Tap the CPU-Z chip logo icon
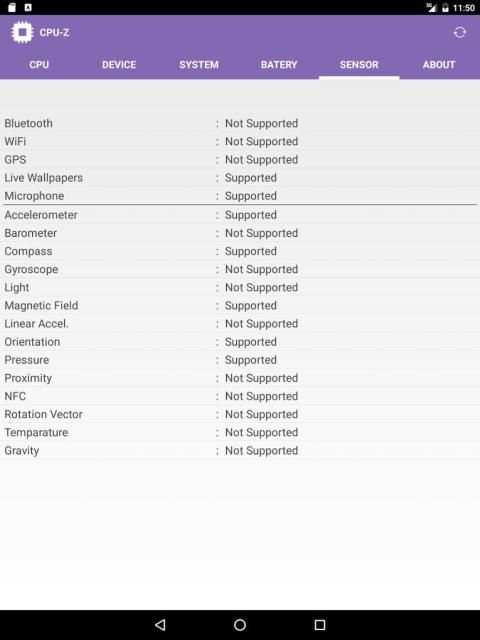 point(22,32)
